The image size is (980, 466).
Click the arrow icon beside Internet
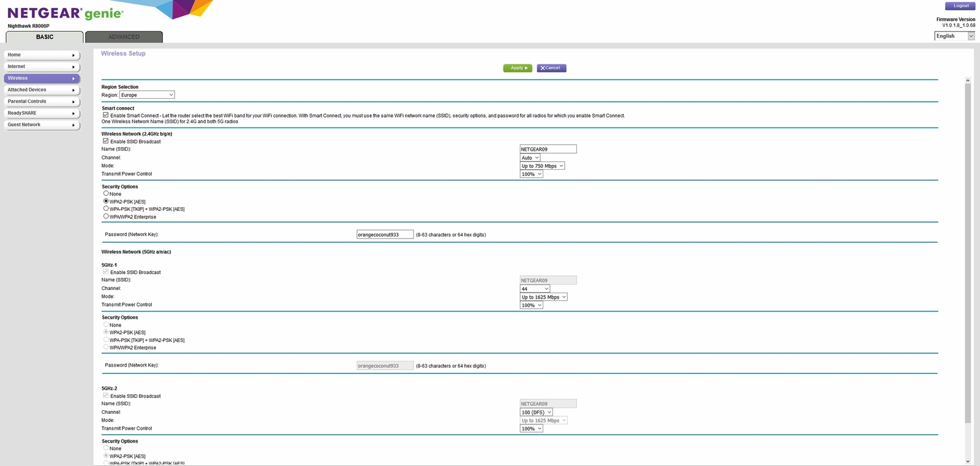(x=73, y=67)
